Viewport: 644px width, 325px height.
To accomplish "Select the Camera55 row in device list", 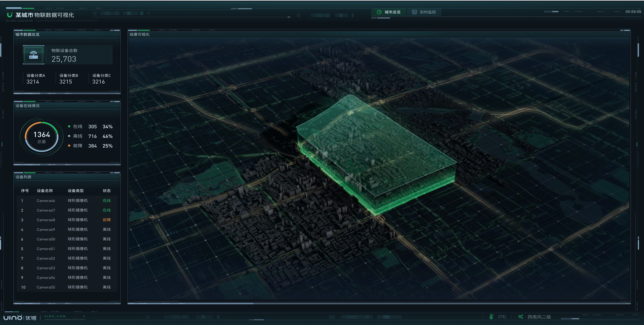I will (x=66, y=287).
